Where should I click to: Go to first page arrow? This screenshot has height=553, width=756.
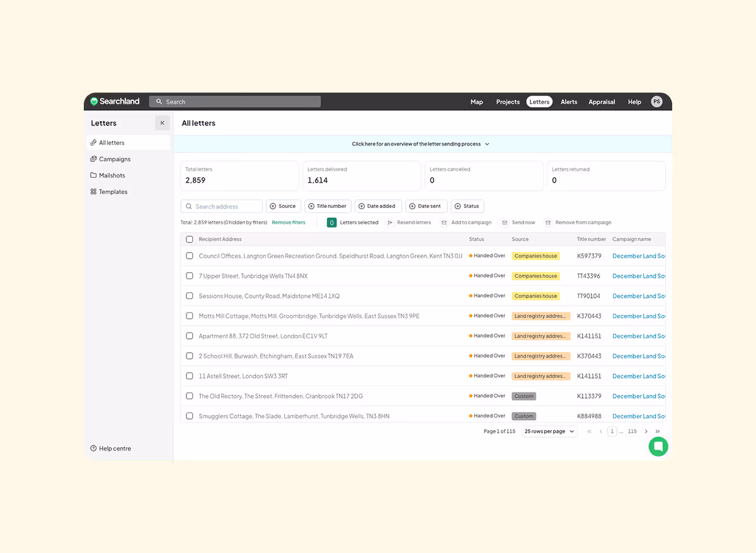coord(590,431)
